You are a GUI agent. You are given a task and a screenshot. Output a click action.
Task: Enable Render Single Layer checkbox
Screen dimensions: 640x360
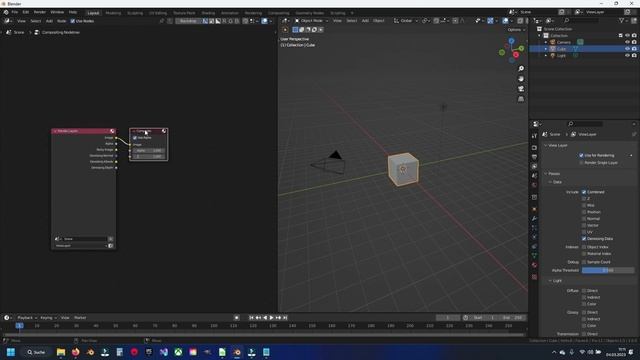tap(581, 162)
